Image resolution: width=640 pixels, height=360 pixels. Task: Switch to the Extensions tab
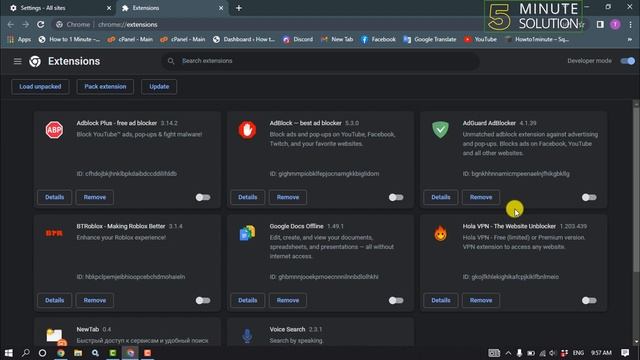point(172,8)
